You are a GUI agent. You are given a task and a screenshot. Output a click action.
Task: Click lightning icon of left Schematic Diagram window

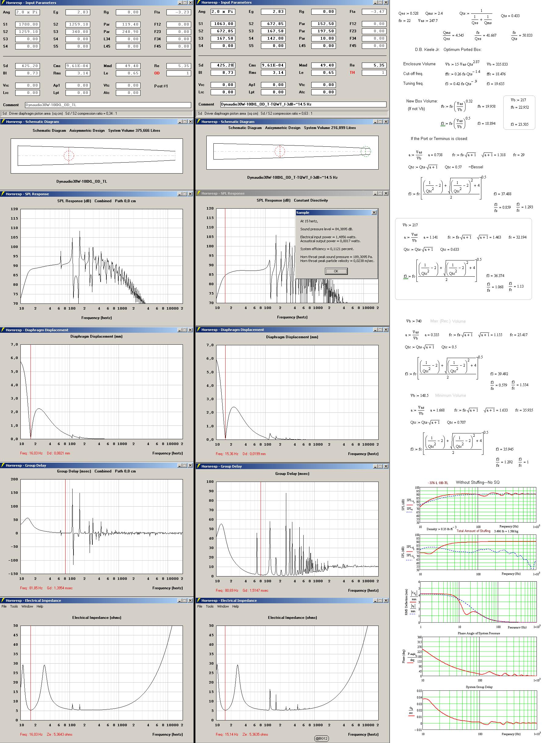(x=3, y=122)
